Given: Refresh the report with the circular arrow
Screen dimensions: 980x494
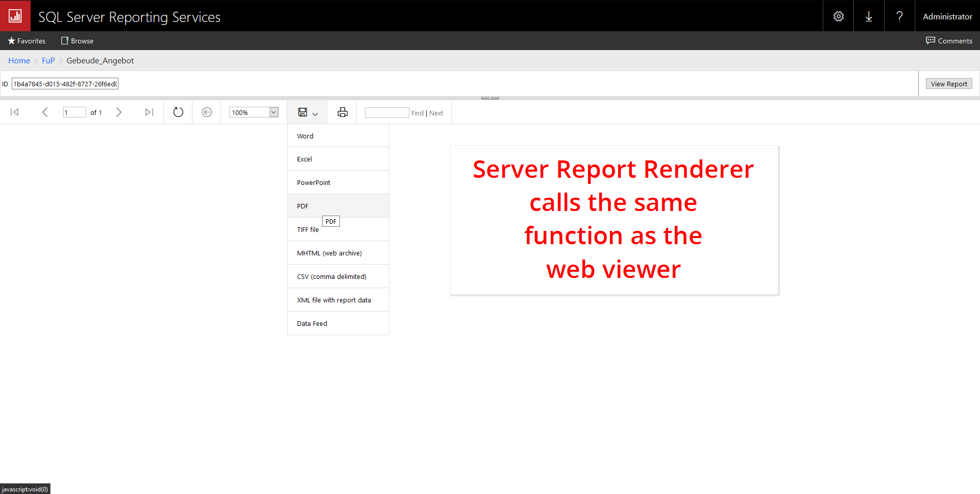Looking at the screenshot, I should [x=178, y=112].
